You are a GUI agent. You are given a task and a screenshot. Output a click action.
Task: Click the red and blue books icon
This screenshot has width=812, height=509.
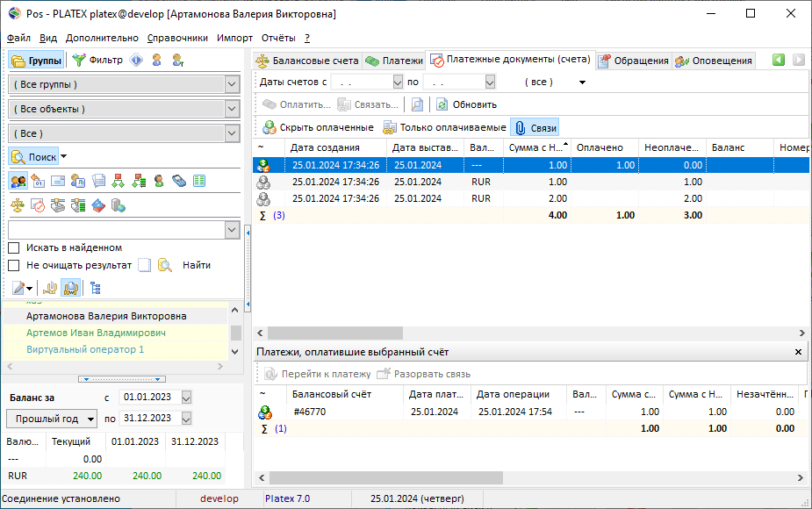pyautogui.click(x=98, y=205)
